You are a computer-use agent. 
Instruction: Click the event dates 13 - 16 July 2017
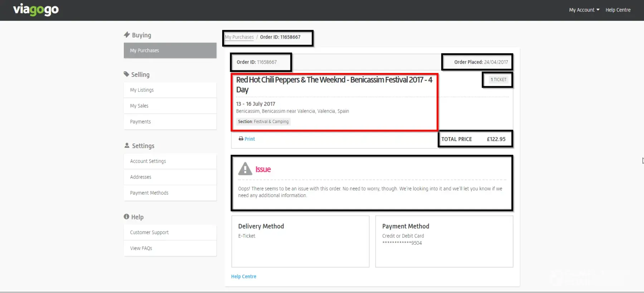tap(255, 104)
